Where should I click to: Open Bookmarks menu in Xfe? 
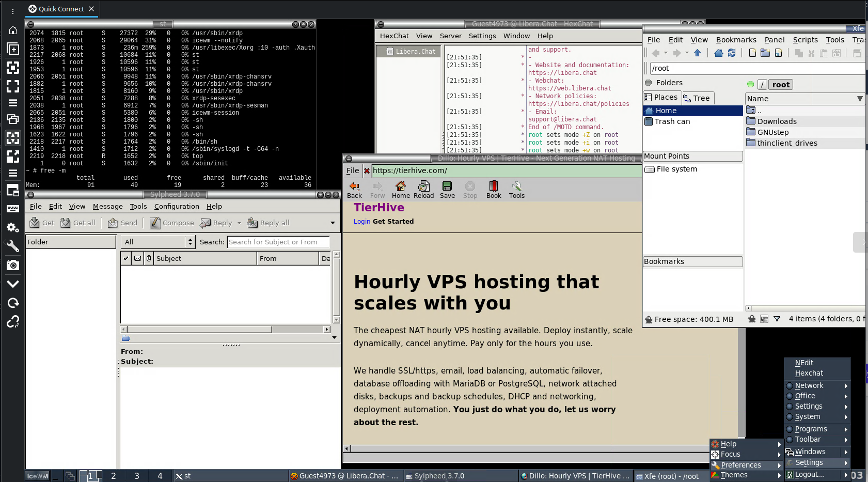[x=736, y=40]
